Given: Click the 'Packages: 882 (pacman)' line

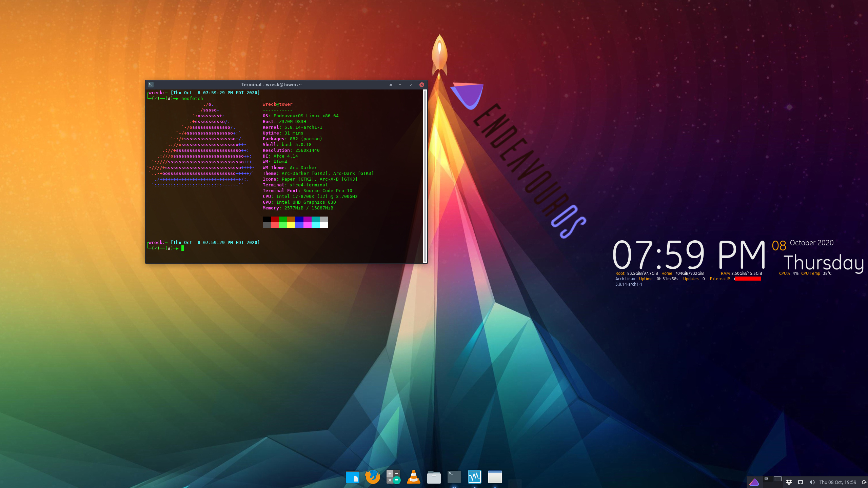Looking at the screenshot, I should (x=292, y=139).
